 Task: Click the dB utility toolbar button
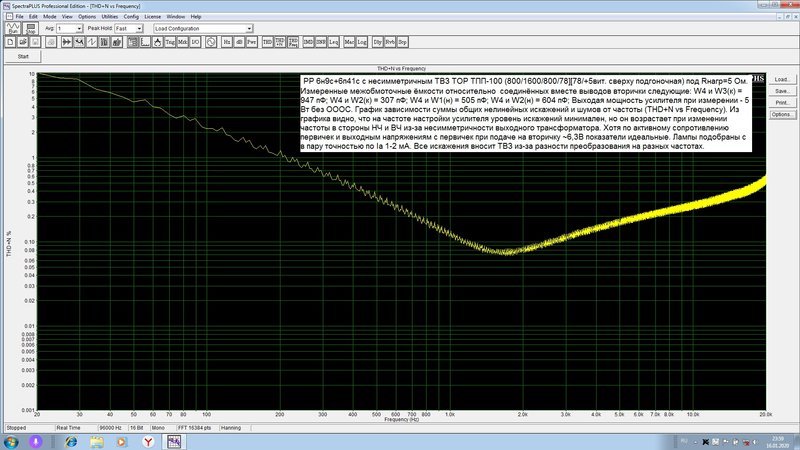pyautogui.click(x=239, y=42)
